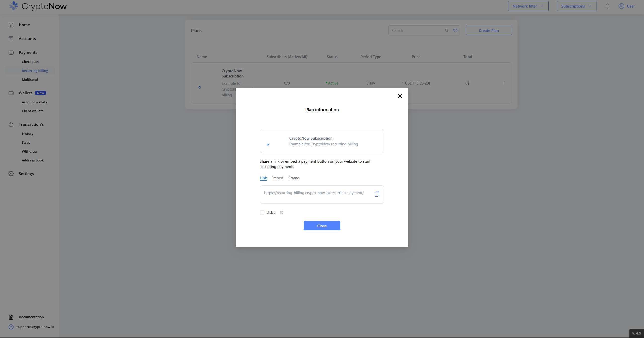Click the Documentation file icon

point(11,317)
